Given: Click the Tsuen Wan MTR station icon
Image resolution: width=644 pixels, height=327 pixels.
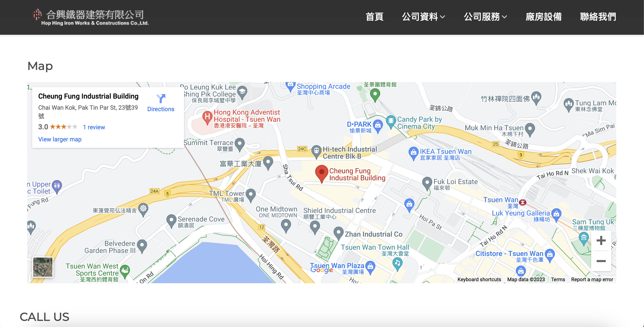Looking at the screenshot, I should pyautogui.click(x=523, y=202).
